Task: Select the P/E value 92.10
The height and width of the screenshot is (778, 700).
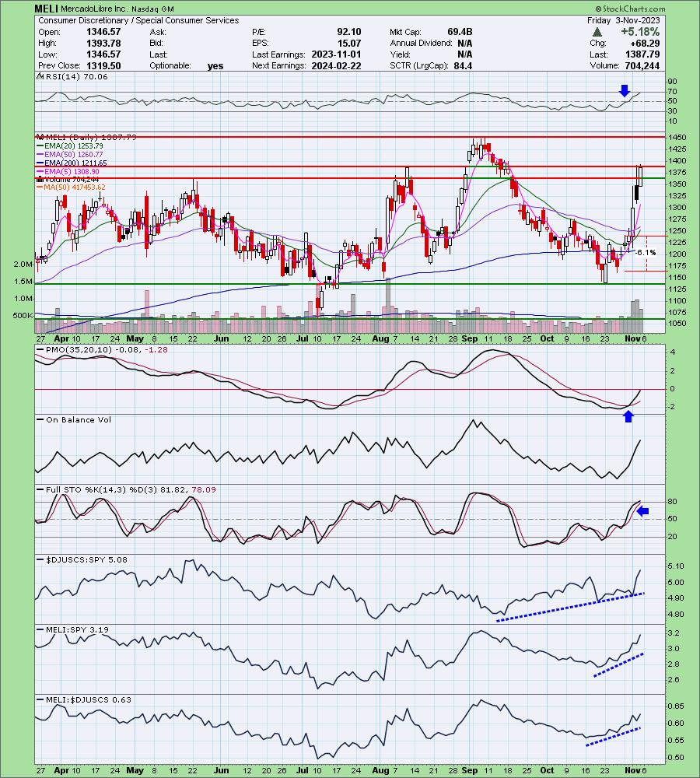Action: tap(348, 32)
